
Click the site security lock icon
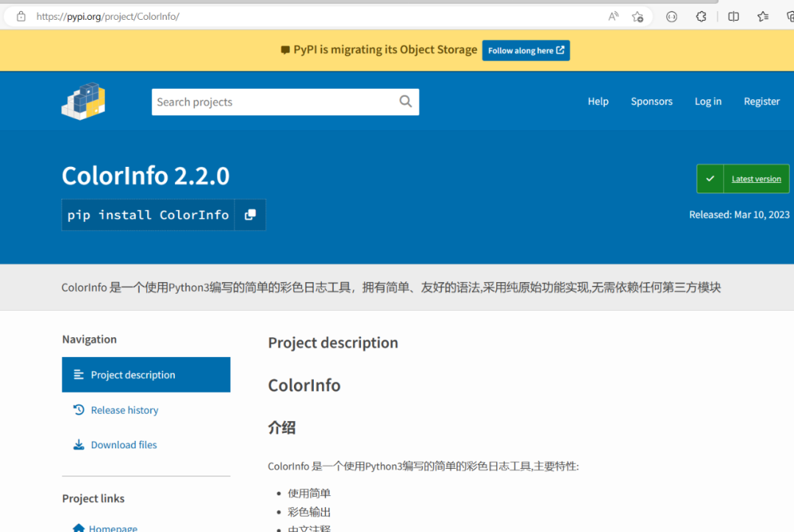coord(20,15)
